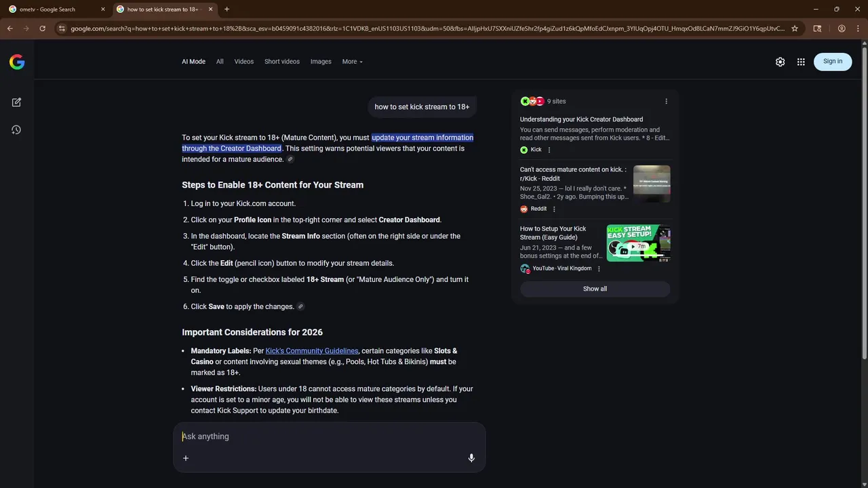Open Google settings gear
The image size is (868, 488).
click(x=781, y=62)
